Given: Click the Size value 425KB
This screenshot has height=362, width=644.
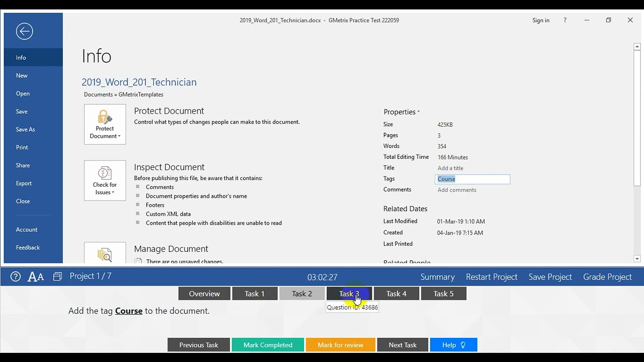Looking at the screenshot, I should (445, 125).
